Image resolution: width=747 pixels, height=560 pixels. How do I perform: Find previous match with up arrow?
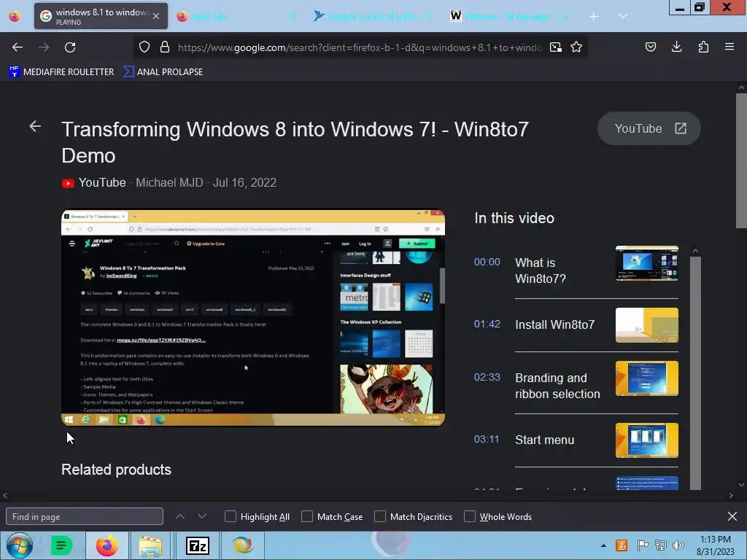(180, 516)
